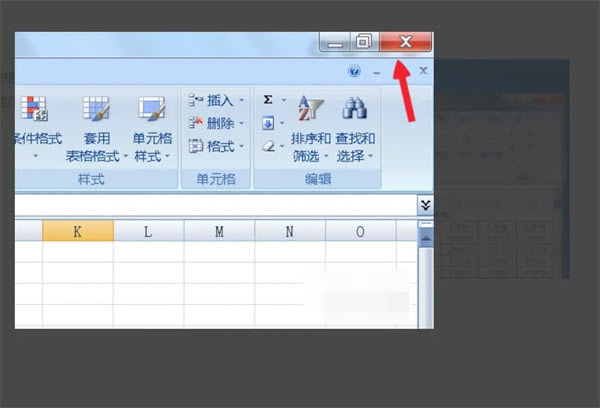Image resolution: width=600 pixels, height=408 pixels.
Task: Expand the formula bar with double chevron
Action: pyautogui.click(x=425, y=206)
